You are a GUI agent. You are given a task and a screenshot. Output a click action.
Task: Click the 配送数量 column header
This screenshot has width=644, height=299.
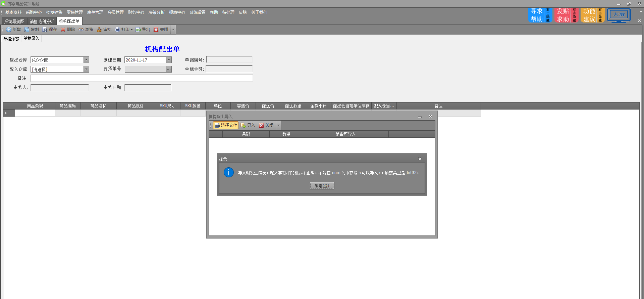click(x=293, y=106)
